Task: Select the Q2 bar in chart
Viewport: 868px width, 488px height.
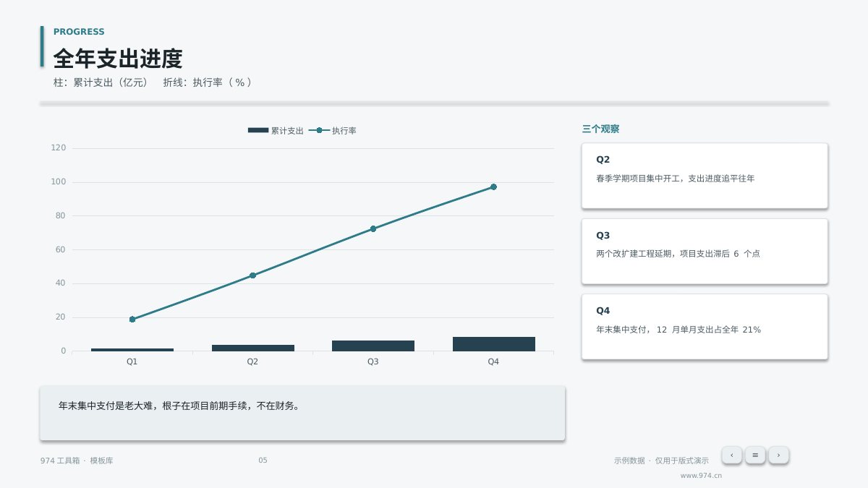Action: click(252, 348)
